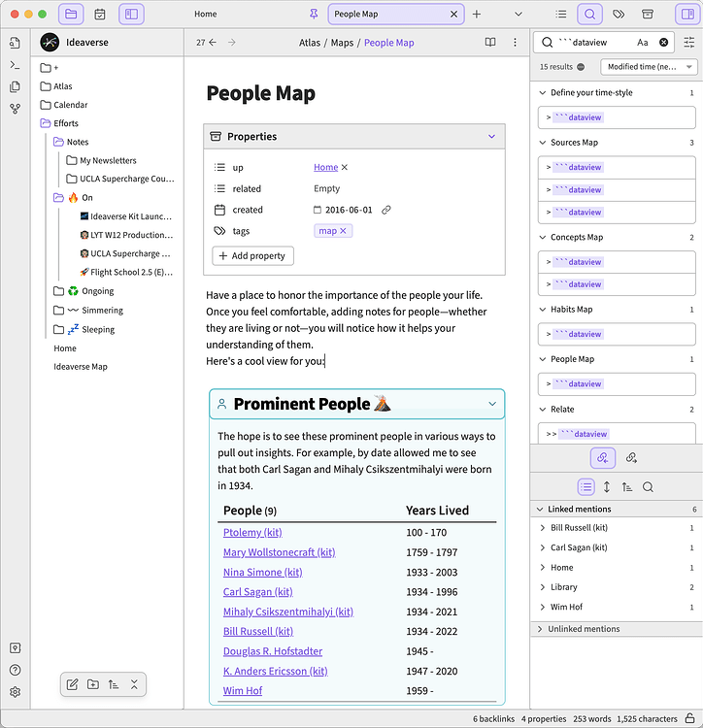Create a new folder in file explorer

tap(92, 684)
